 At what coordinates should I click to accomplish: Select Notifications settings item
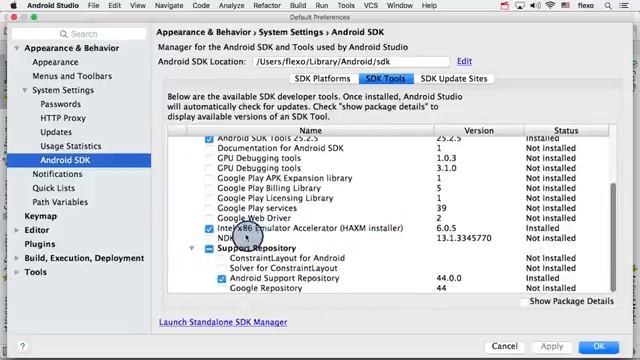(x=58, y=174)
